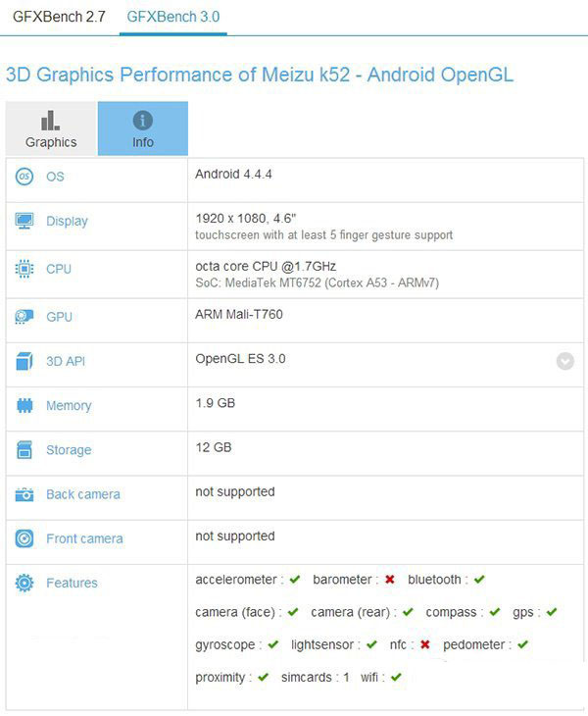This screenshot has height=716, width=588.
Task: Select the GFXBench 3.0 tab
Action: point(173,17)
